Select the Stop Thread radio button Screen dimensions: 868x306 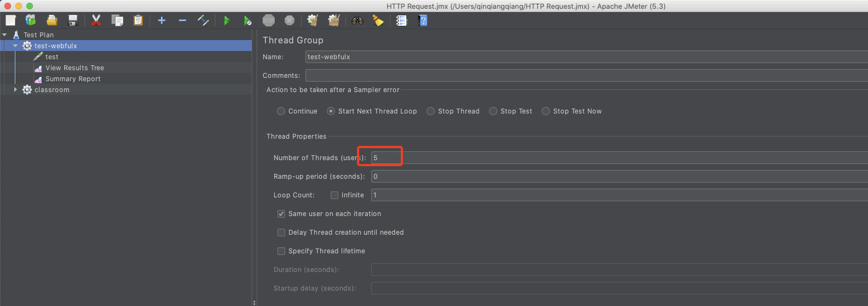pyautogui.click(x=430, y=111)
